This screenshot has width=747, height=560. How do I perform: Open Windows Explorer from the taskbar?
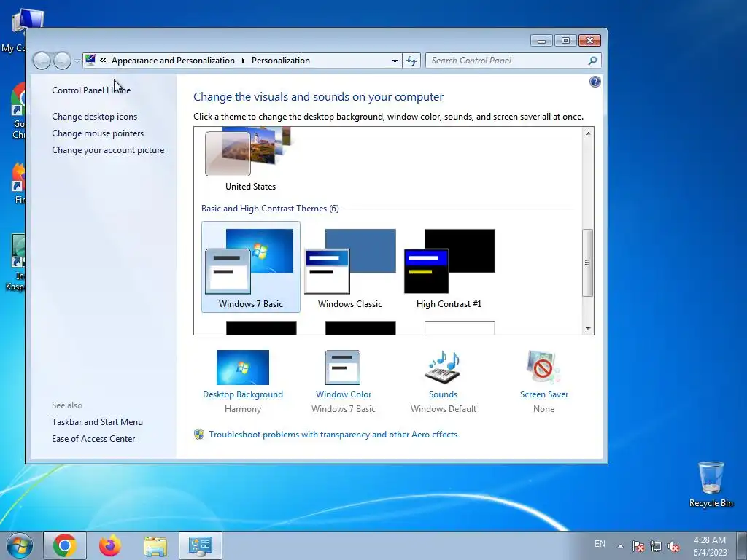coord(155,545)
